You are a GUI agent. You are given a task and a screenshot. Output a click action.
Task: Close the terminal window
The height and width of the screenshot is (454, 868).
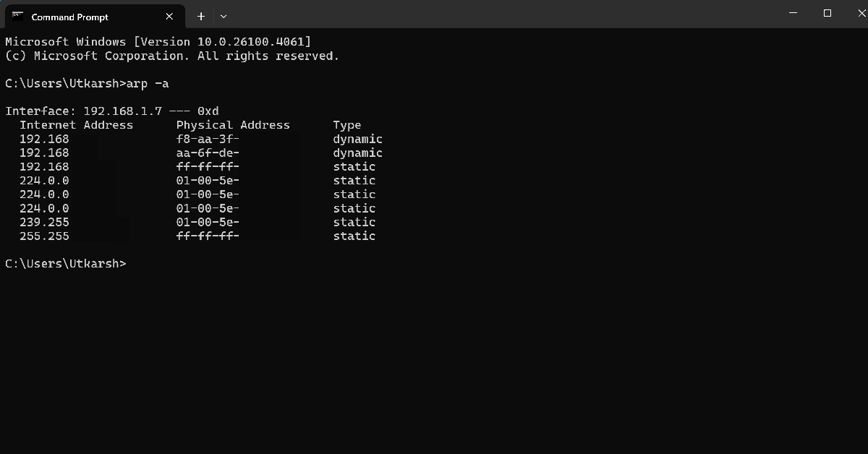[x=854, y=14]
